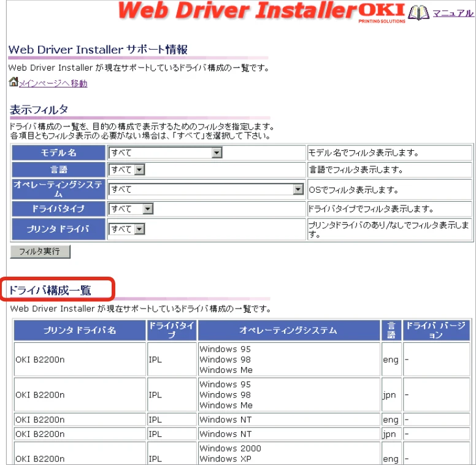Go to メインページへ移動 link

tap(53, 83)
